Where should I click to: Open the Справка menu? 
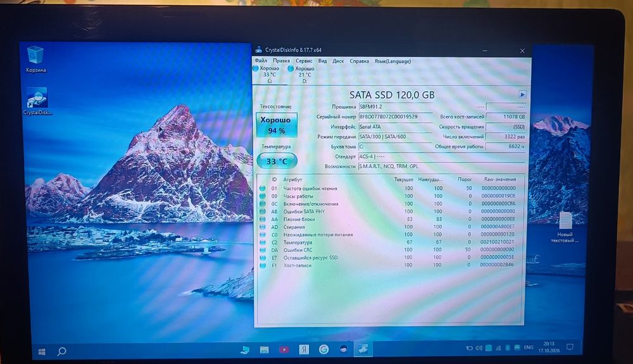pyautogui.click(x=360, y=61)
